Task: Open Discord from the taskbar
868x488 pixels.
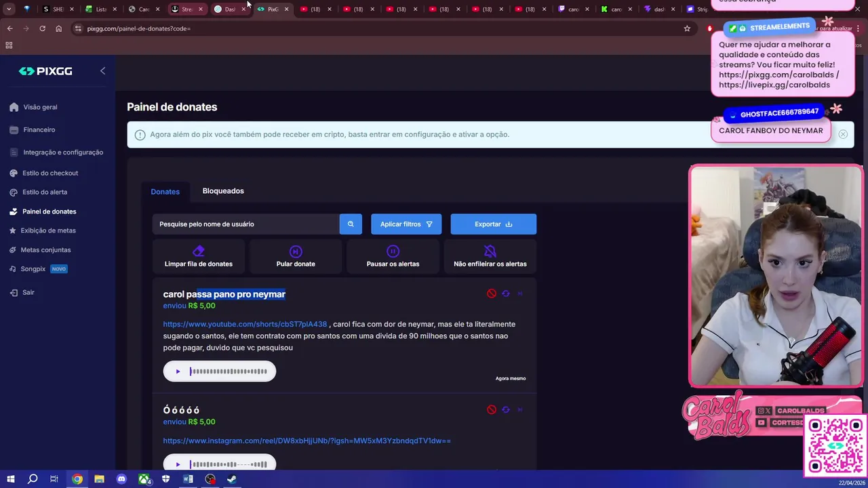Action: point(121,479)
